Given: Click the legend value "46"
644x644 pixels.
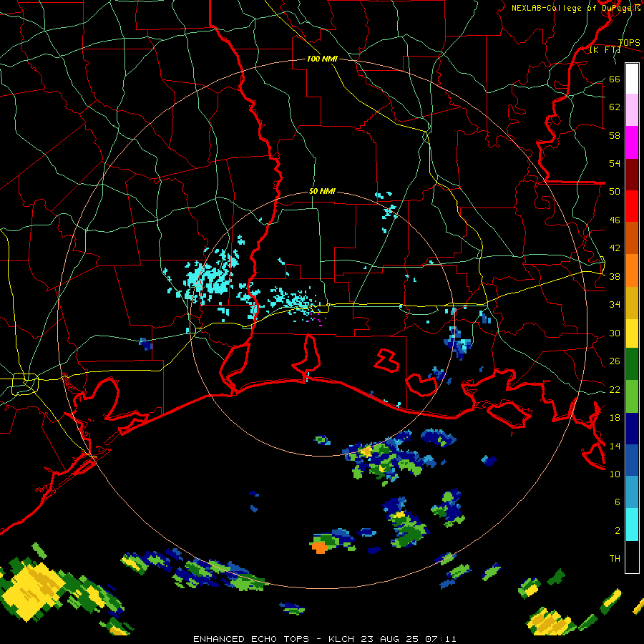Looking at the screenshot, I should pyautogui.click(x=615, y=220).
